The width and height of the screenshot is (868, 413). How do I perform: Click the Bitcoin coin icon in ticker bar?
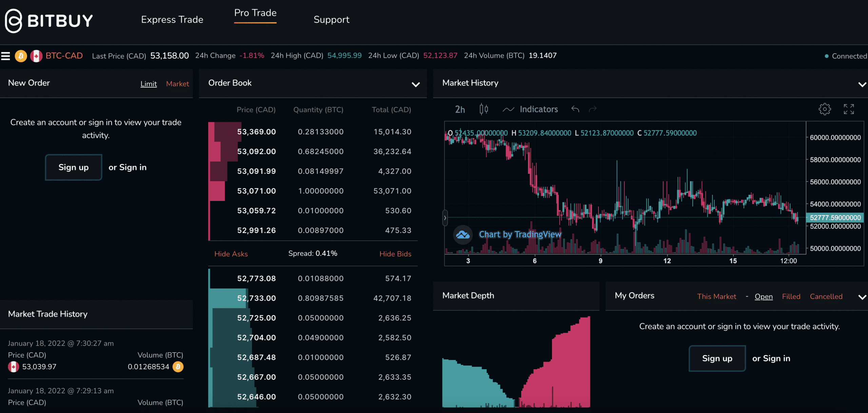21,56
